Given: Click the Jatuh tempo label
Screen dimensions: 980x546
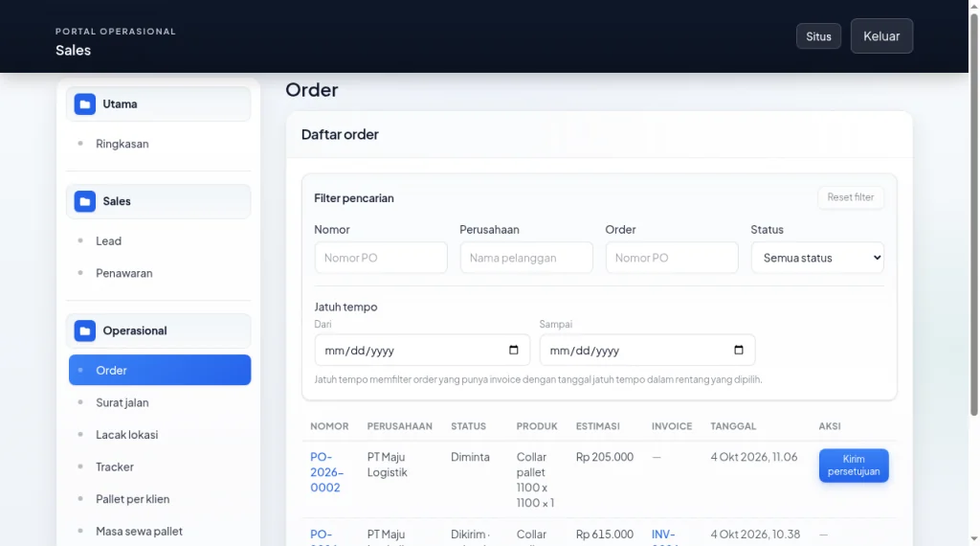Looking at the screenshot, I should pos(345,307).
